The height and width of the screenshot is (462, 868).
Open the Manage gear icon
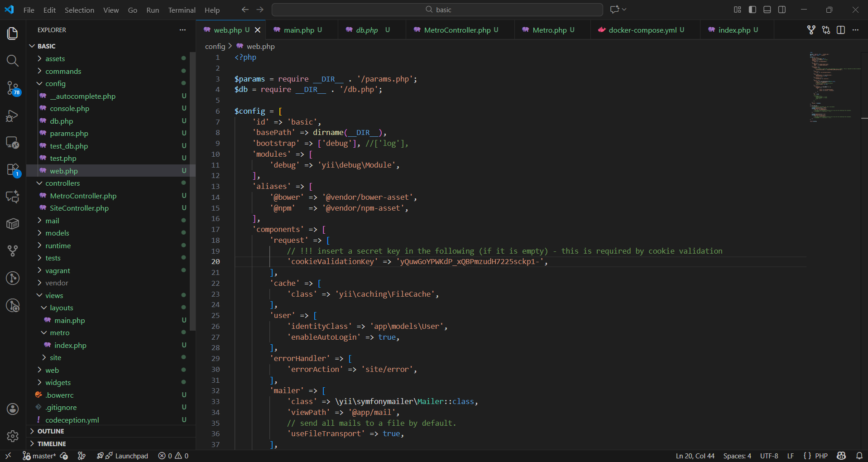tap(12, 436)
